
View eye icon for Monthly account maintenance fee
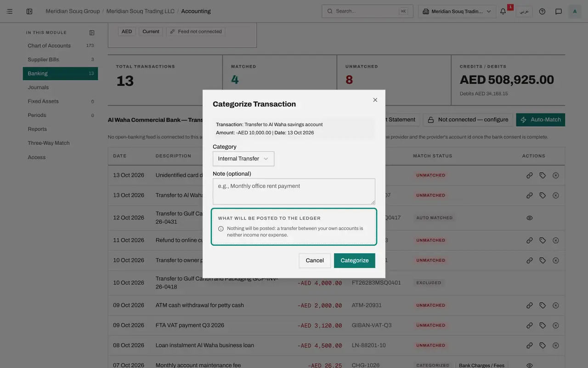tap(530, 365)
